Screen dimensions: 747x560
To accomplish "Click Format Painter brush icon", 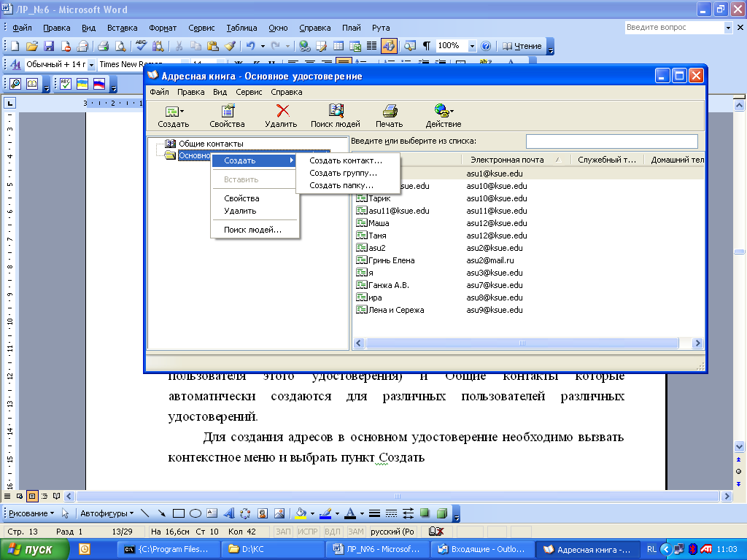I will (x=230, y=46).
